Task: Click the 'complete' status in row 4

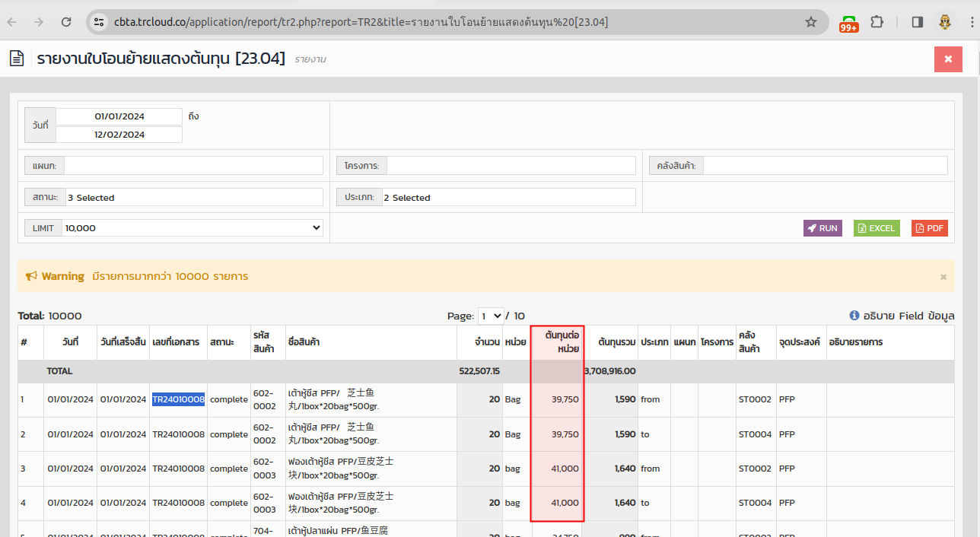Action: tap(229, 503)
